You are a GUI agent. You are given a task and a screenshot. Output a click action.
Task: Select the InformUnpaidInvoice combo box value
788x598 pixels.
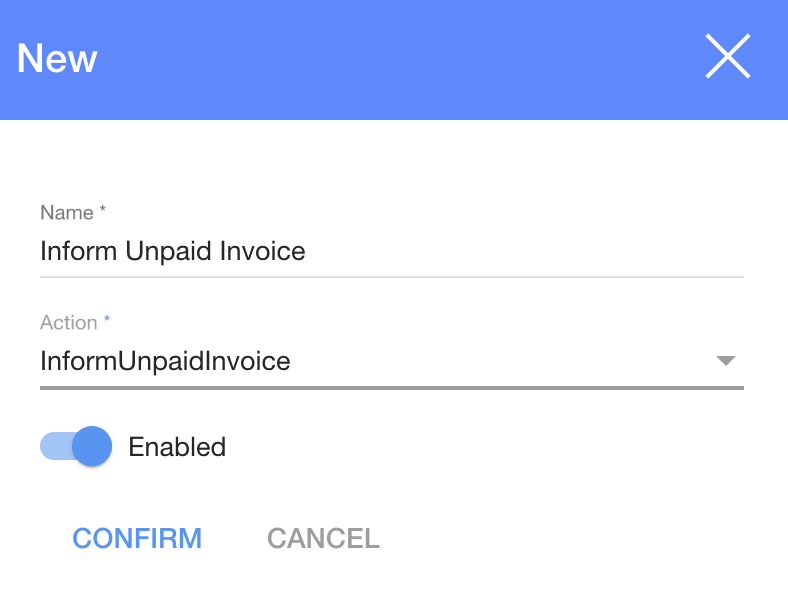tap(166, 361)
